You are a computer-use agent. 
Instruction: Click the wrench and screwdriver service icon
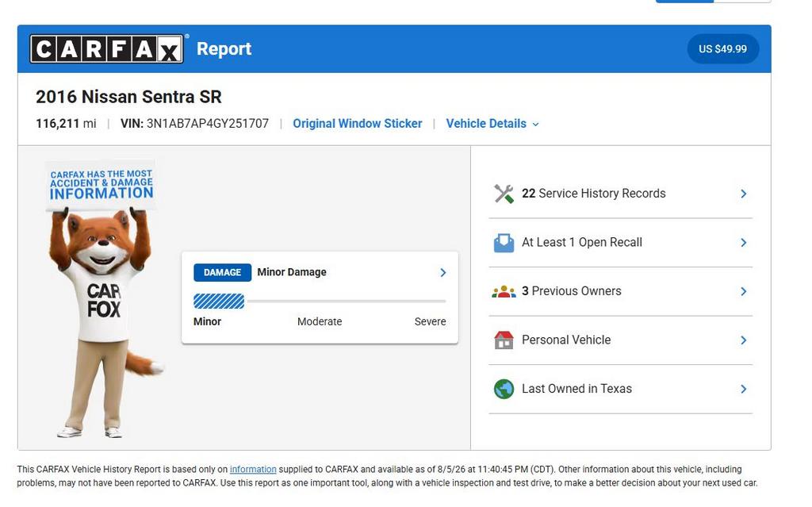[504, 194]
